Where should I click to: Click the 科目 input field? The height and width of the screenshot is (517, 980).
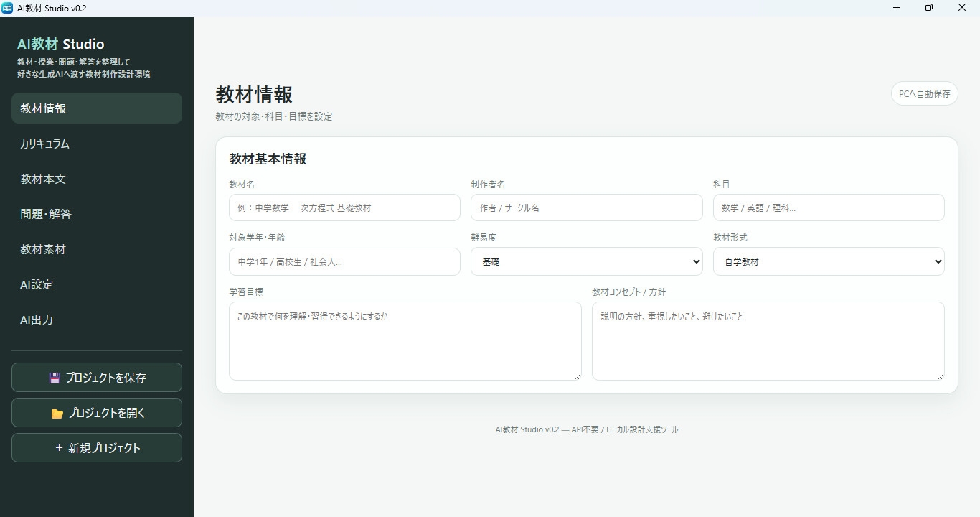829,208
